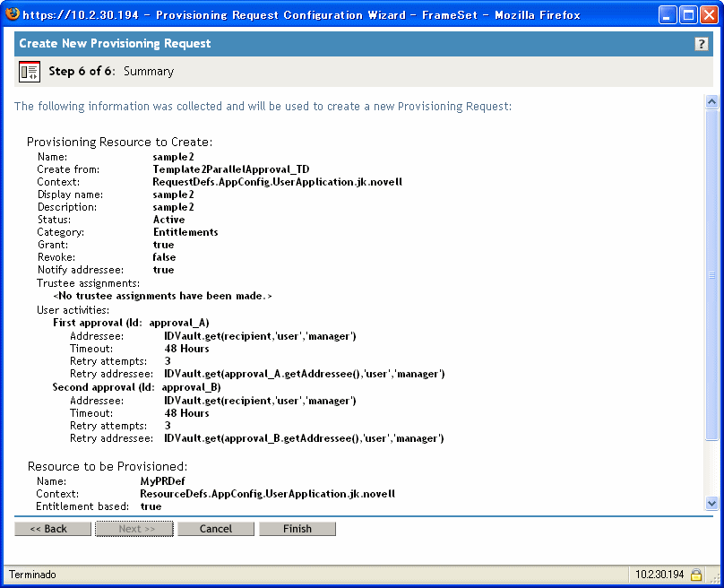Click 'User activities:' label
Image resolution: width=724 pixels, height=588 pixels.
[x=73, y=310]
